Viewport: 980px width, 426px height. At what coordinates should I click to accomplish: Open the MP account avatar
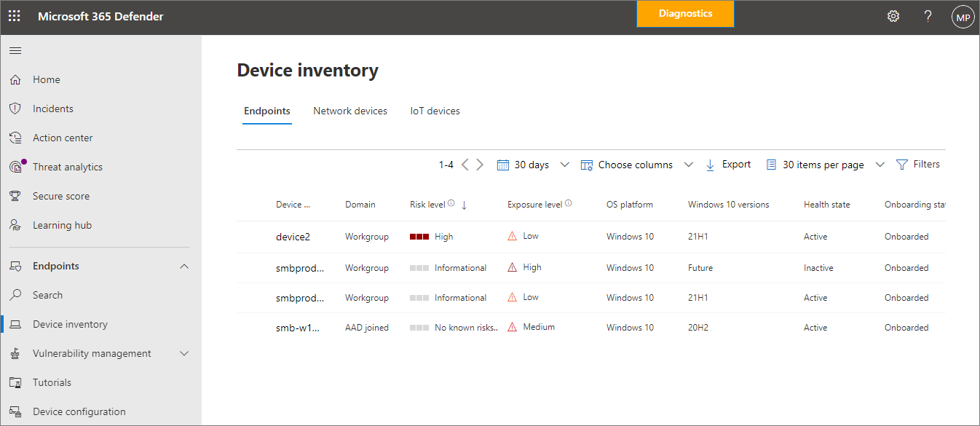963,17
